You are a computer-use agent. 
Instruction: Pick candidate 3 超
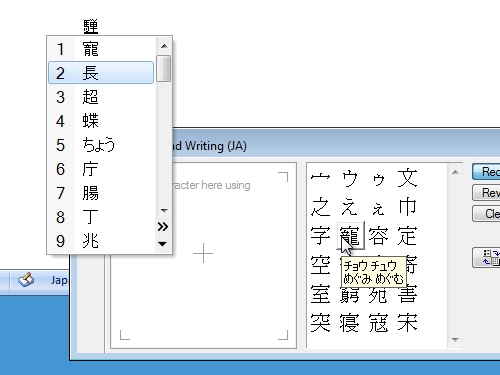(x=101, y=97)
